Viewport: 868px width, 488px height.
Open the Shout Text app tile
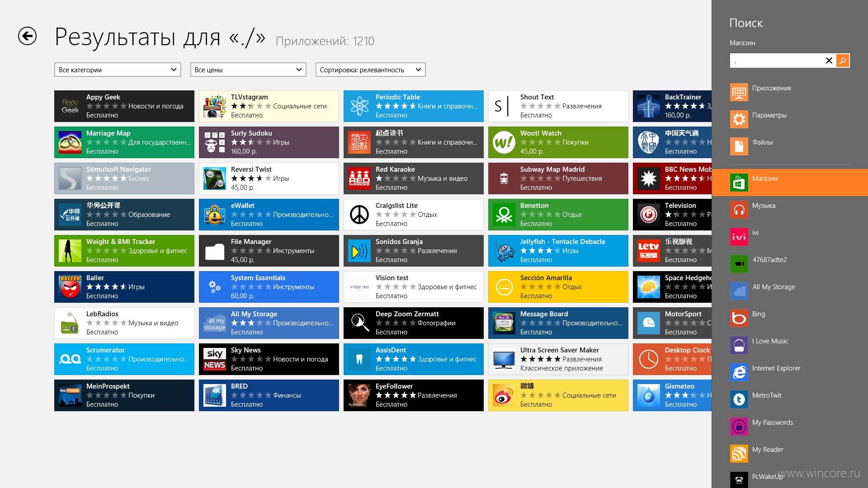pyautogui.click(x=558, y=106)
